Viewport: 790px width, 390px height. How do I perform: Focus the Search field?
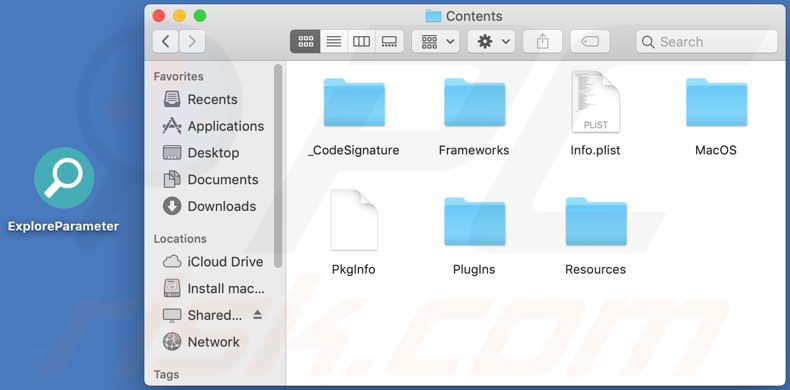click(x=706, y=41)
